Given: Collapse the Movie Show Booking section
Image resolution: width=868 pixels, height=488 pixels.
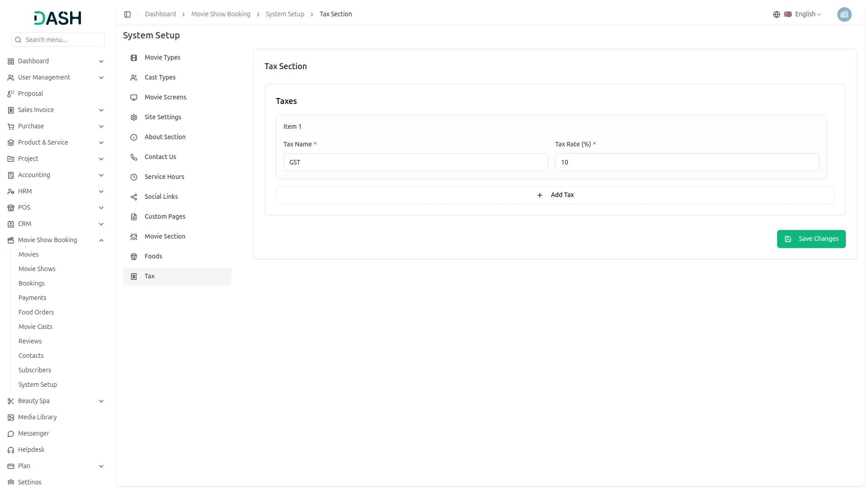Looking at the screenshot, I should coord(101,240).
